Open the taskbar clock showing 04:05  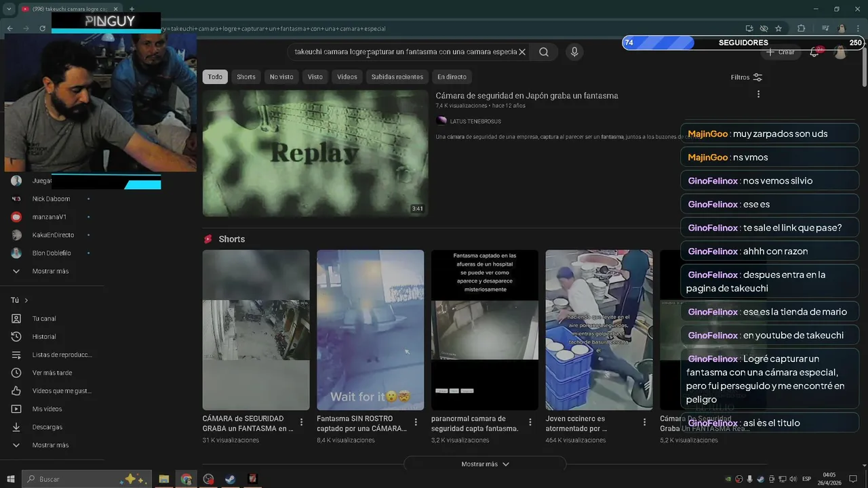(829, 479)
